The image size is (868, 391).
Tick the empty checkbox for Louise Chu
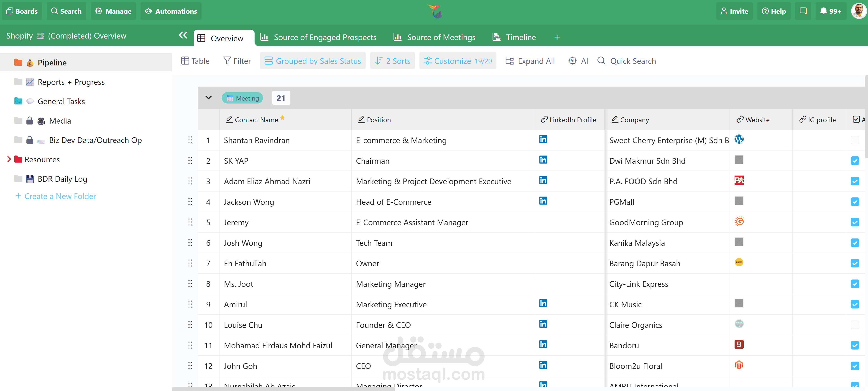pyautogui.click(x=855, y=325)
